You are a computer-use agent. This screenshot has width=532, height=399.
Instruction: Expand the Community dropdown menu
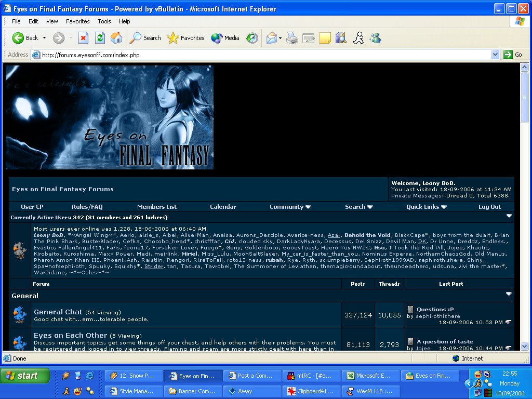290,207
